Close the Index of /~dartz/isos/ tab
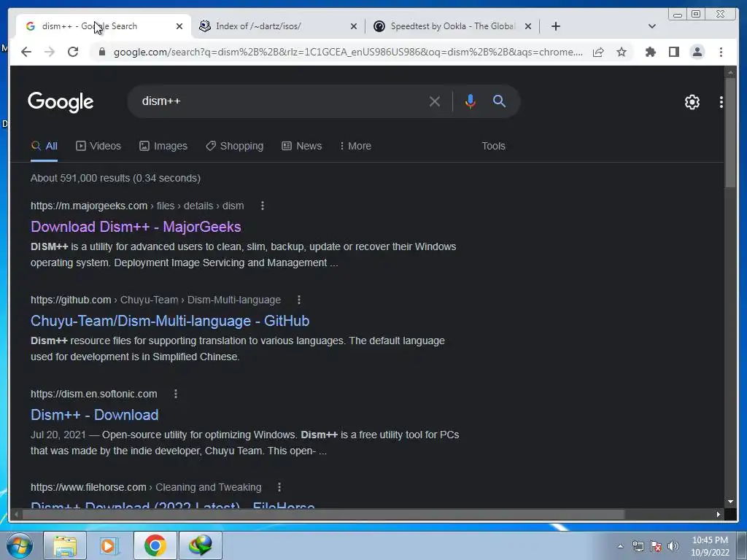This screenshot has height=560, width=747. (x=354, y=26)
